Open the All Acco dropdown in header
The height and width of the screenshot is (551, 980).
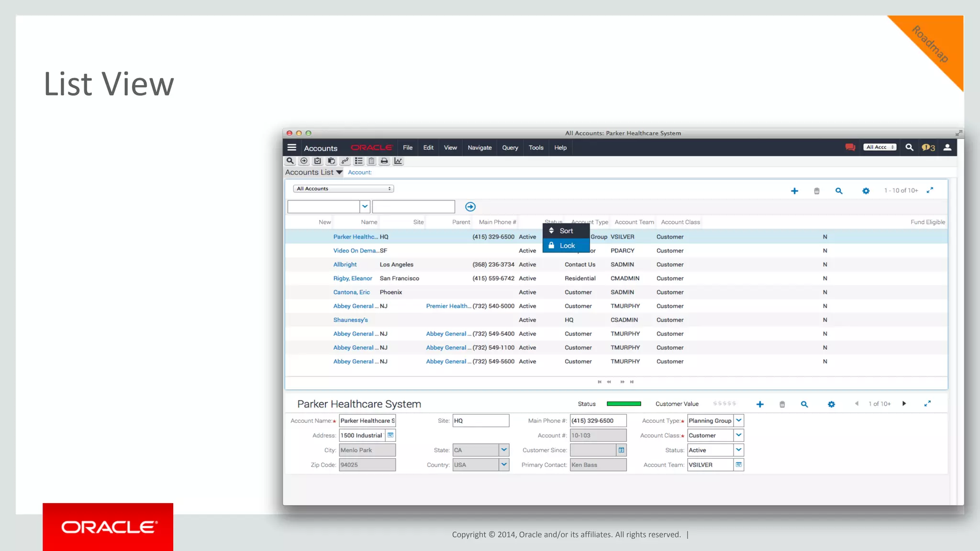point(880,147)
